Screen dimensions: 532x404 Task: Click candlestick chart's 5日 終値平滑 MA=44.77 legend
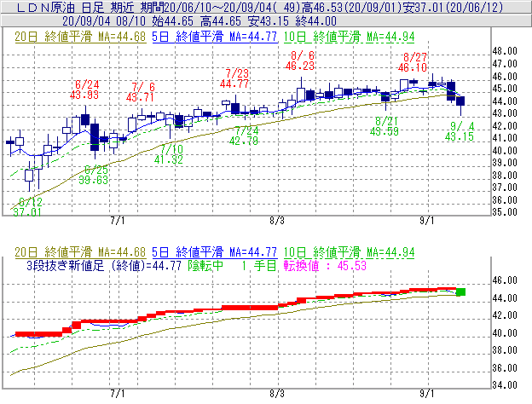pos(215,37)
